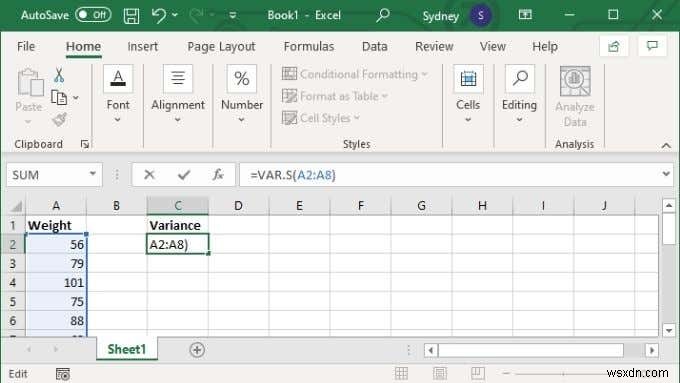Expand the Copy options arrow
The image size is (680, 383).
point(76,98)
